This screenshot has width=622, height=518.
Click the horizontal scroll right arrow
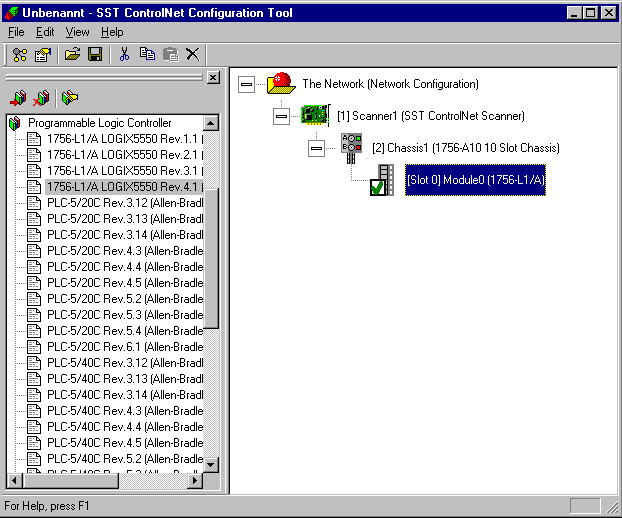[x=194, y=481]
